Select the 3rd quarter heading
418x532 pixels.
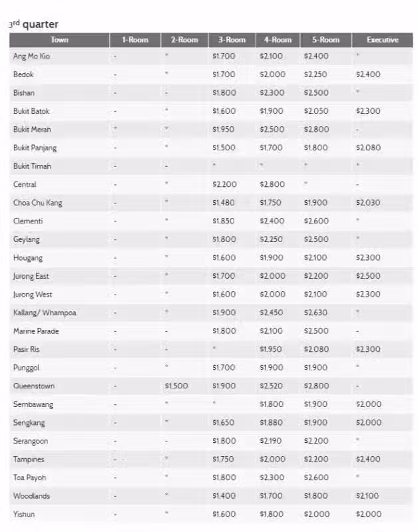(34, 24)
